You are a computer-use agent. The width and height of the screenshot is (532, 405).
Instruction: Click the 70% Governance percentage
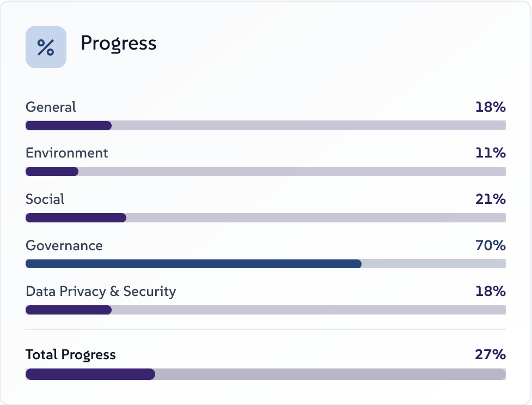click(x=491, y=246)
